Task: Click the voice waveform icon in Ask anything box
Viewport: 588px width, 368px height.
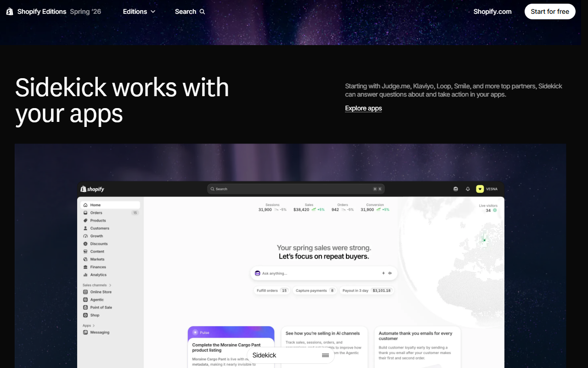Action: click(x=390, y=273)
